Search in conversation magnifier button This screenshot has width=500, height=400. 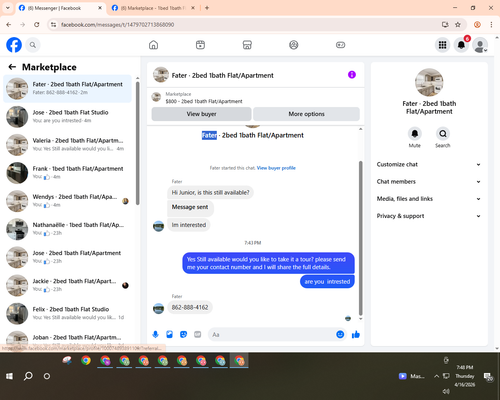click(x=443, y=134)
